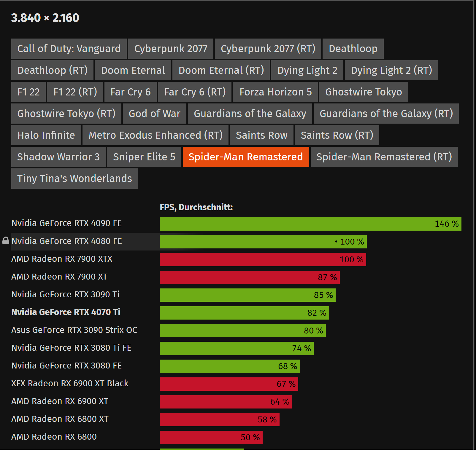Switch to the F1 22 (RT) tab
The image size is (476, 450).
tap(75, 92)
